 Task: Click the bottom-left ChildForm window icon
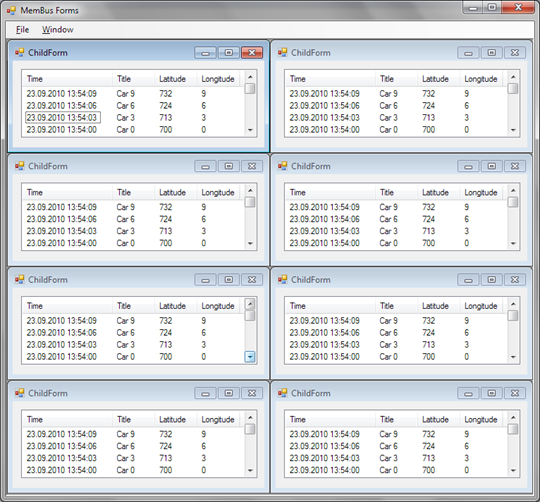coord(19,393)
